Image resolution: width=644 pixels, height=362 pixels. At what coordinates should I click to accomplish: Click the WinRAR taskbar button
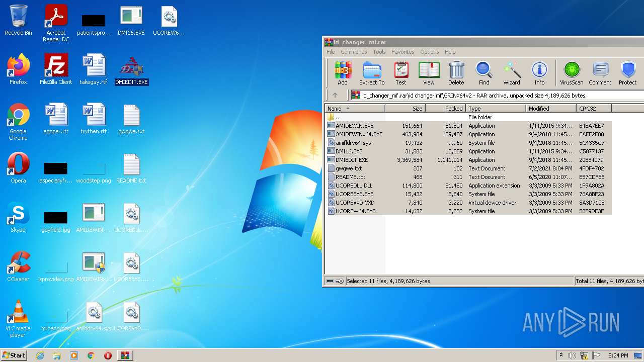pyautogui.click(x=125, y=355)
